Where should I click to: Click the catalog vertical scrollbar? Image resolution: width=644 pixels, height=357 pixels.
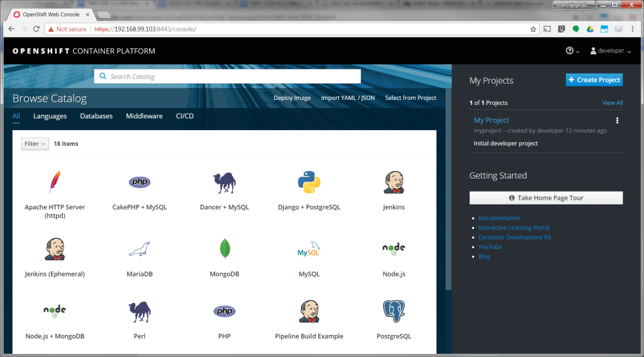[448, 189]
